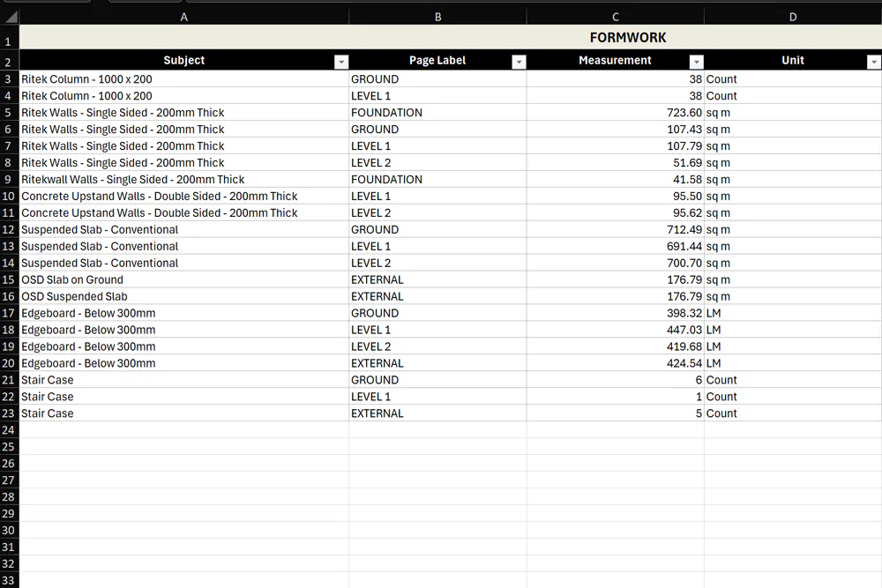Screen dimensions: 882x588
Task: Select the 41.58 measurement cell
Action: point(616,179)
